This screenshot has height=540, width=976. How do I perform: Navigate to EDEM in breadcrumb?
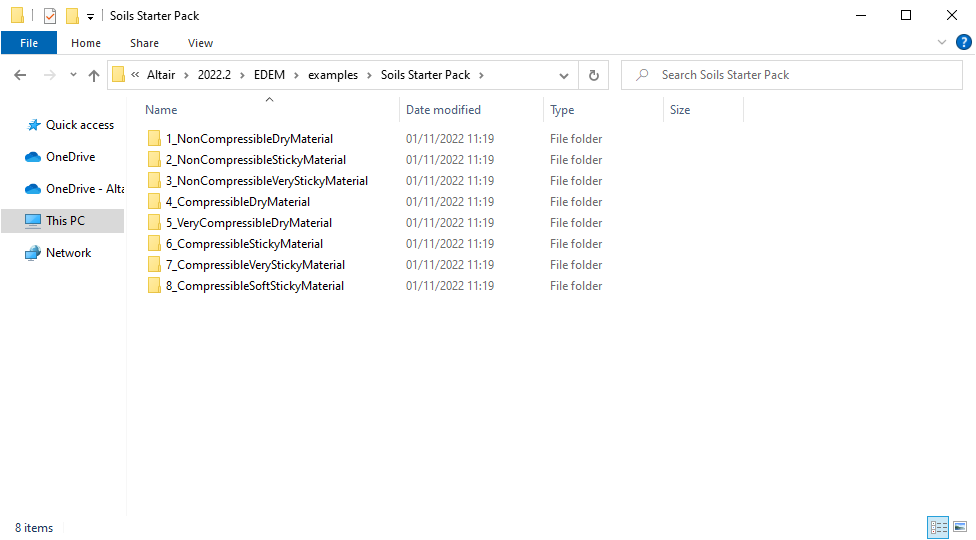[x=270, y=75]
